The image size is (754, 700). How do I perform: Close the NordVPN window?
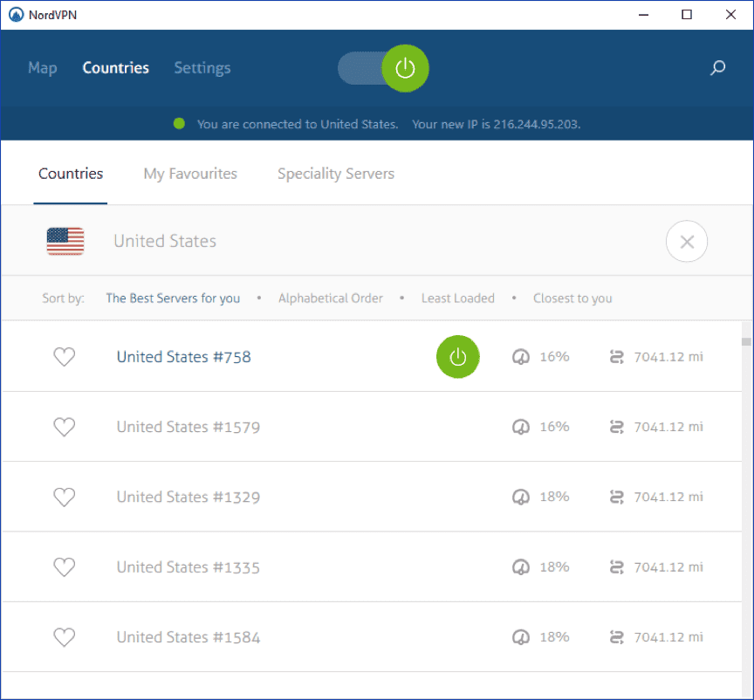[x=730, y=15]
